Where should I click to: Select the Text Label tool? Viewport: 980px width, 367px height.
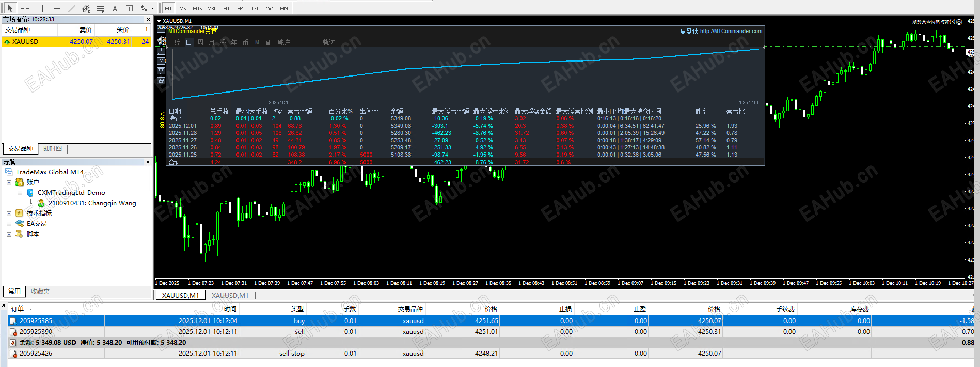pyautogui.click(x=129, y=8)
